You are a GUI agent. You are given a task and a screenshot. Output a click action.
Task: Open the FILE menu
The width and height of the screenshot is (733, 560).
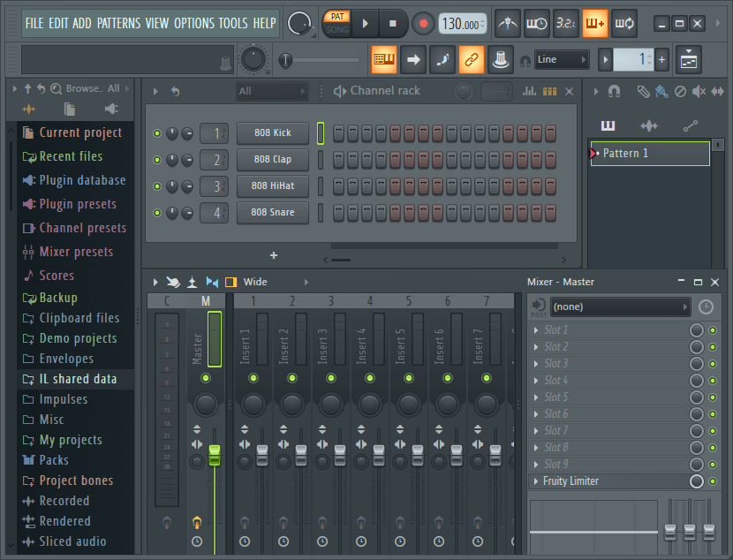point(34,23)
